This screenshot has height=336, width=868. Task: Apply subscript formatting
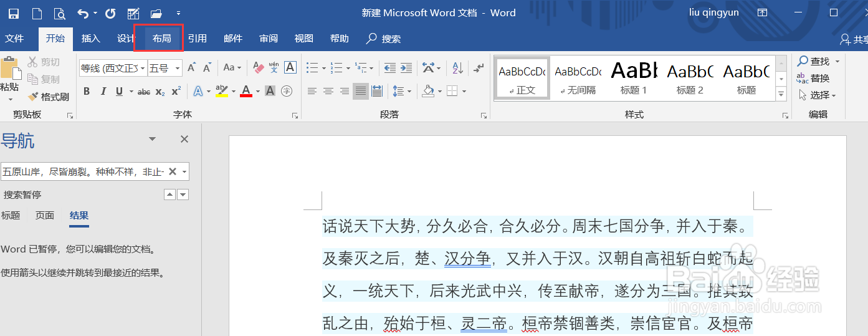tap(160, 92)
